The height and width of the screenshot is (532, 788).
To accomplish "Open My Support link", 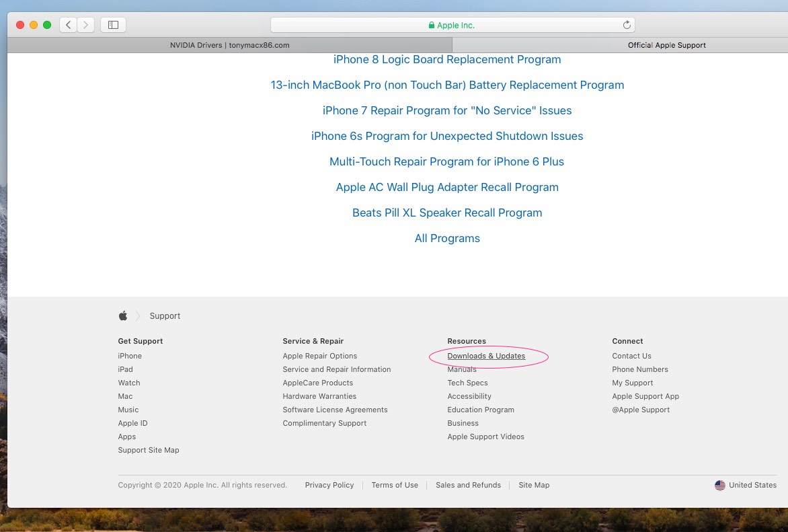I will click(632, 383).
